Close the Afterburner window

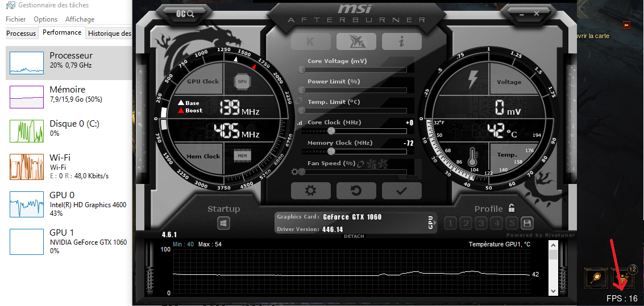coord(537,14)
